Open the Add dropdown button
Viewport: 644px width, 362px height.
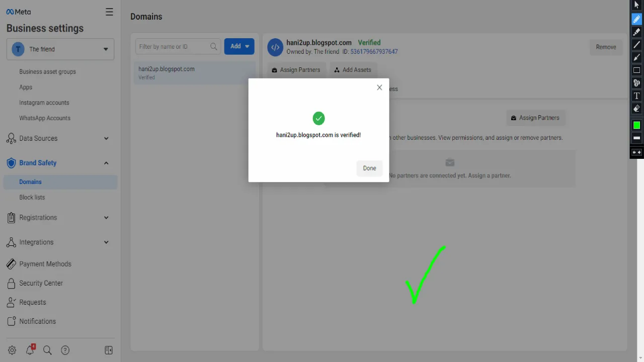[x=239, y=46]
